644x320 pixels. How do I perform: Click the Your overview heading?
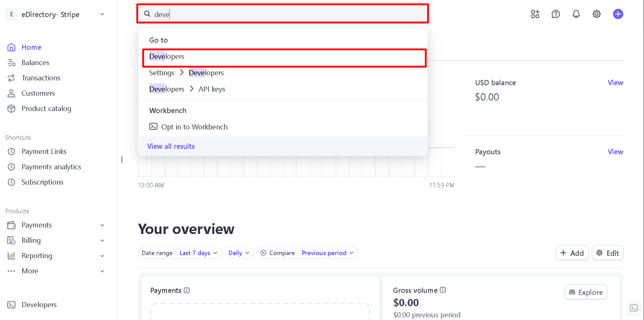click(186, 229)
